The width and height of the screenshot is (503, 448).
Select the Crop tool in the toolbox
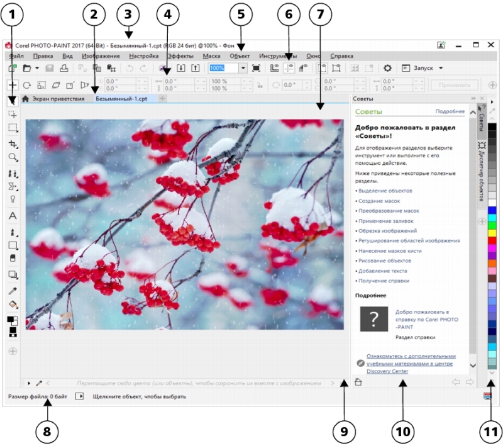(13, 144)
